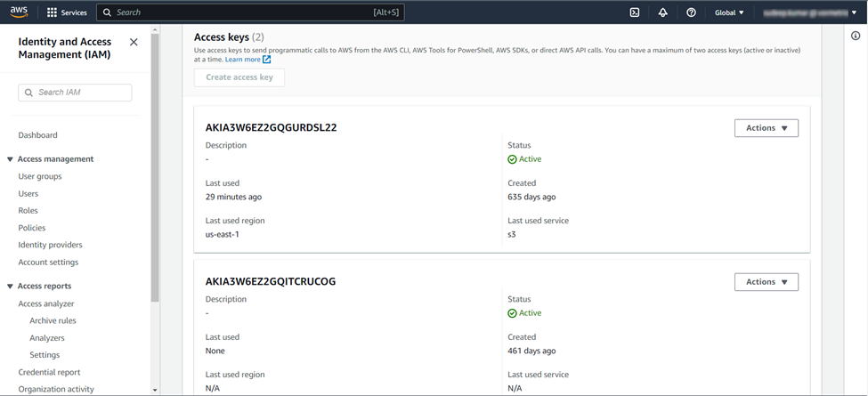Open the Roles page

[28, 211]
